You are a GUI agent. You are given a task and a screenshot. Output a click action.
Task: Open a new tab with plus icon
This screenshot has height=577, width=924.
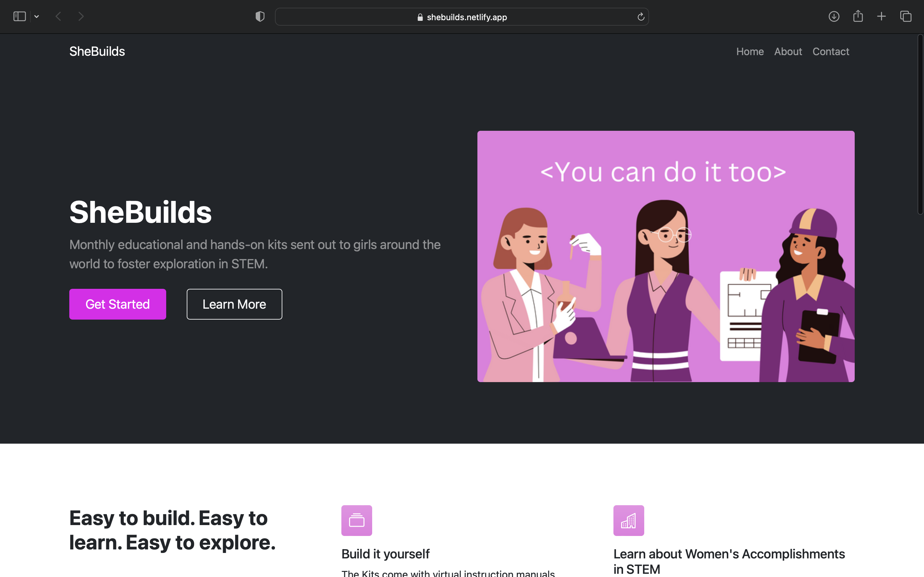click(881, 16)
